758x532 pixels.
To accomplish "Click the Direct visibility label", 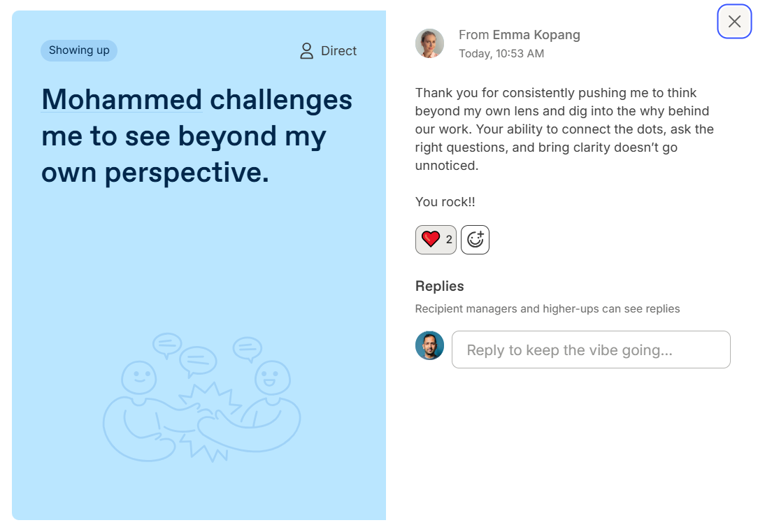I will point(338,51).
